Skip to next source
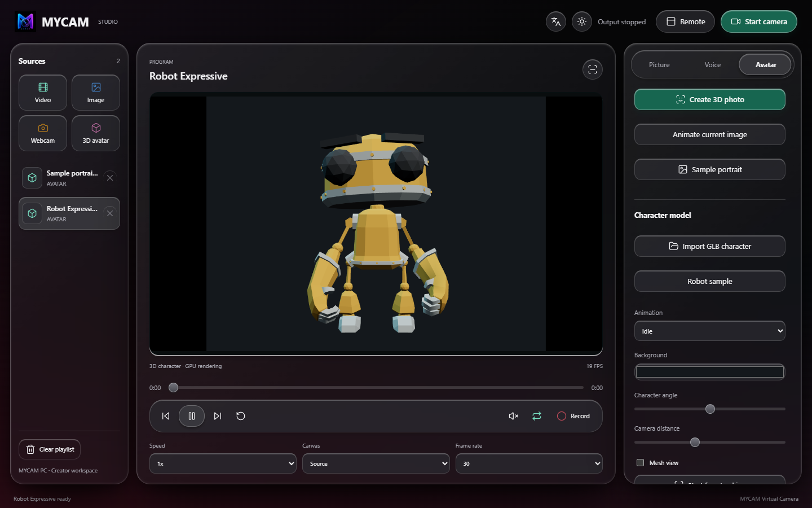This screenshot has height=508, width=812. 218,416
